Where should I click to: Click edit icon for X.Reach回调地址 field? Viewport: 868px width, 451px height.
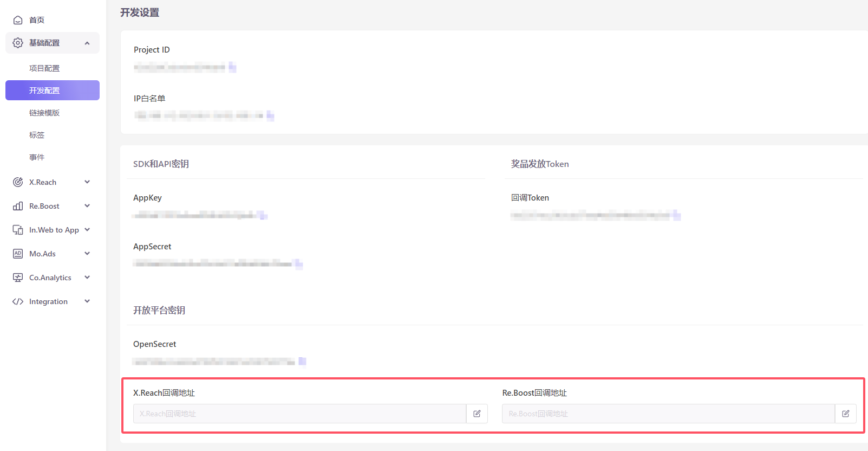(477, 414)
